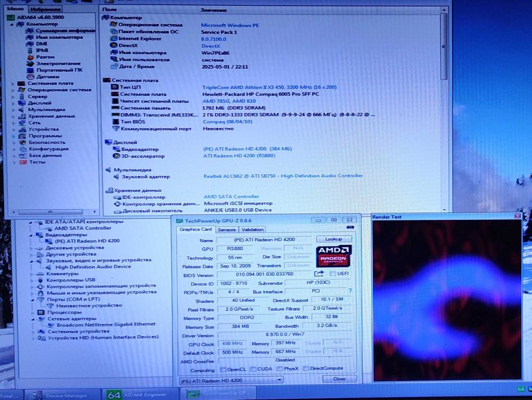Open the Microsoft Windows PE link

(x=230, y=25)
